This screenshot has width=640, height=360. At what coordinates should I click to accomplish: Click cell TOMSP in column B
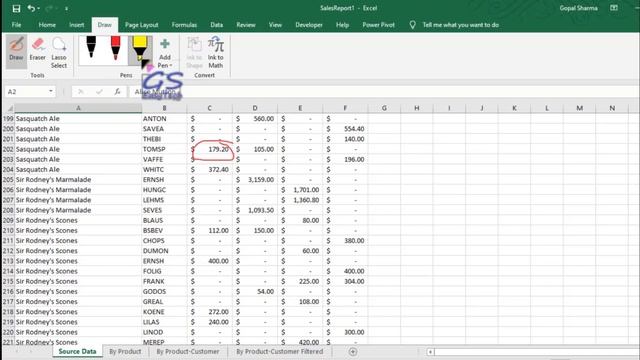click(x=164, y=149)
